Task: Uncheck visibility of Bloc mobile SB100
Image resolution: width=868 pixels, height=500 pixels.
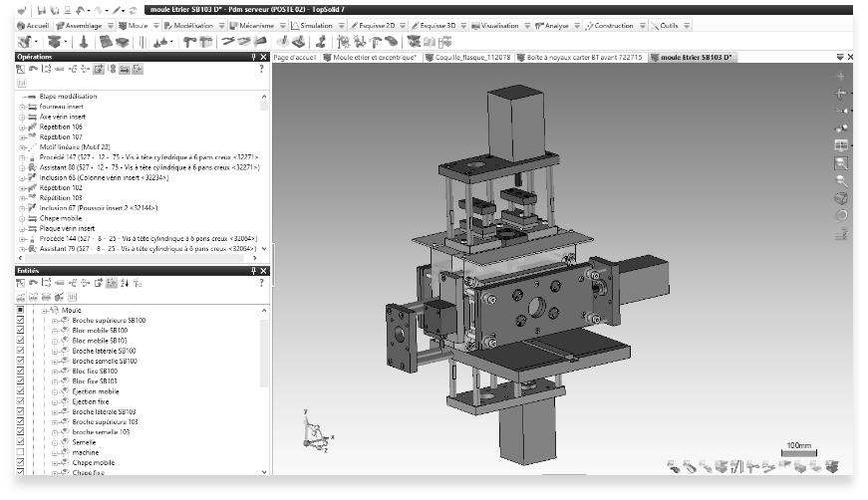Action: point(21,331)
